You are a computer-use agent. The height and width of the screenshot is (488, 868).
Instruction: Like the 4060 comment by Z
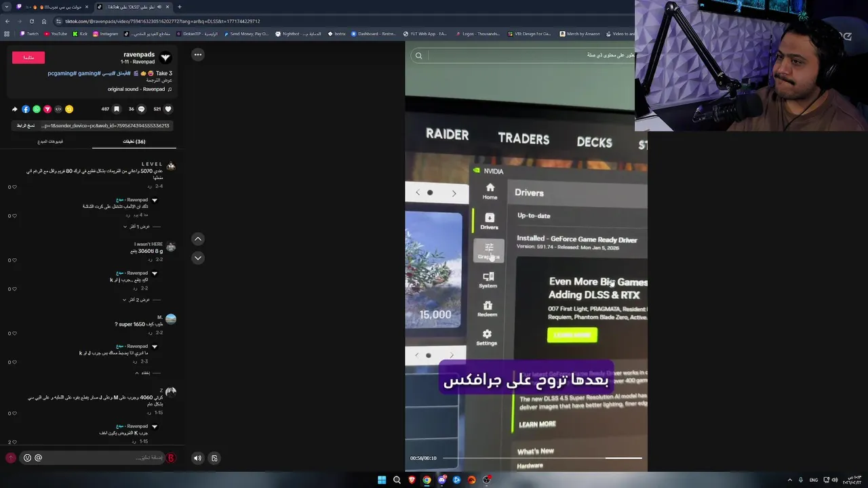[x=14, y=413]
